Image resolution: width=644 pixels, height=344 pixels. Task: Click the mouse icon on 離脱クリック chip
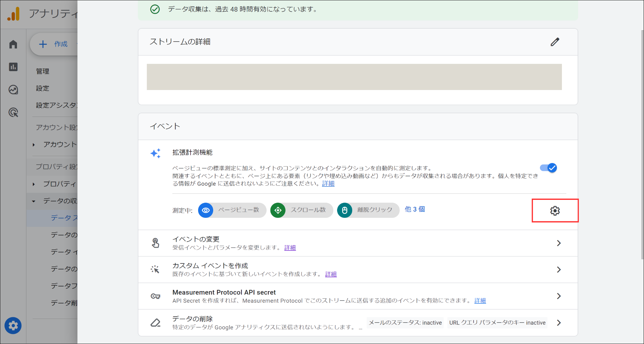coord(345,210)
